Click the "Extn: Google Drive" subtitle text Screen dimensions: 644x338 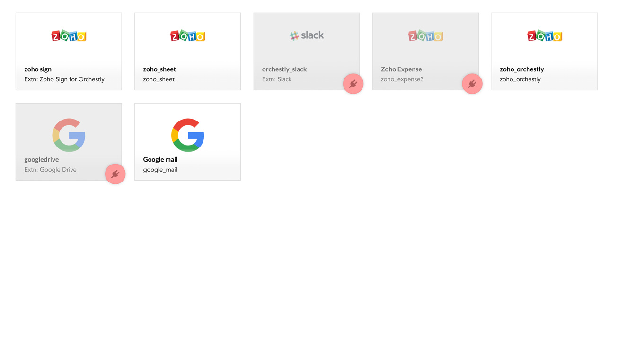[x=50, y=170]
